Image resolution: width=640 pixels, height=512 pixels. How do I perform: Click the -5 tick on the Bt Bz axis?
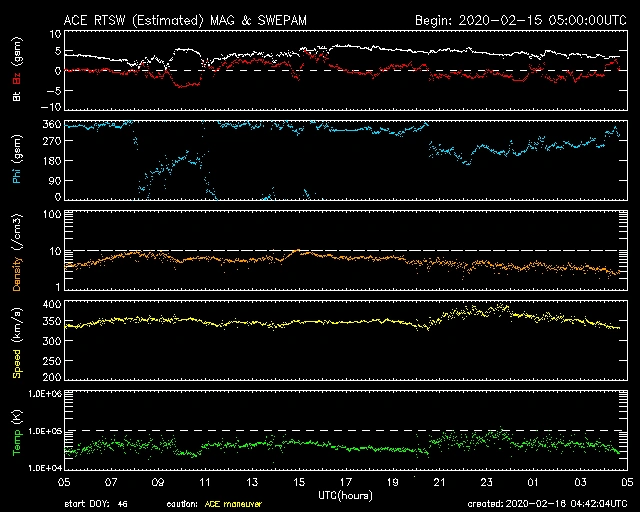54,91
